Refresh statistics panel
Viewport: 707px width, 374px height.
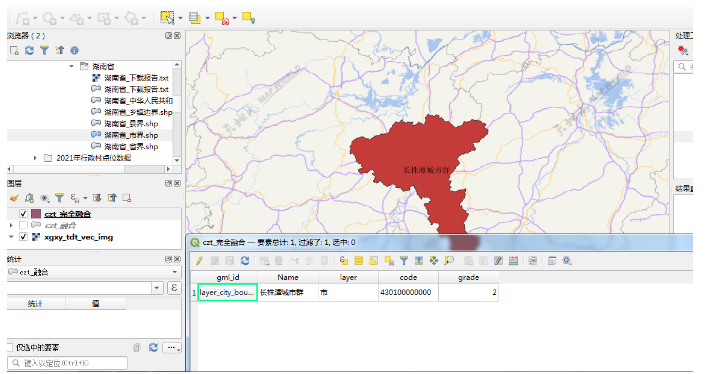[x=154, y=347]
